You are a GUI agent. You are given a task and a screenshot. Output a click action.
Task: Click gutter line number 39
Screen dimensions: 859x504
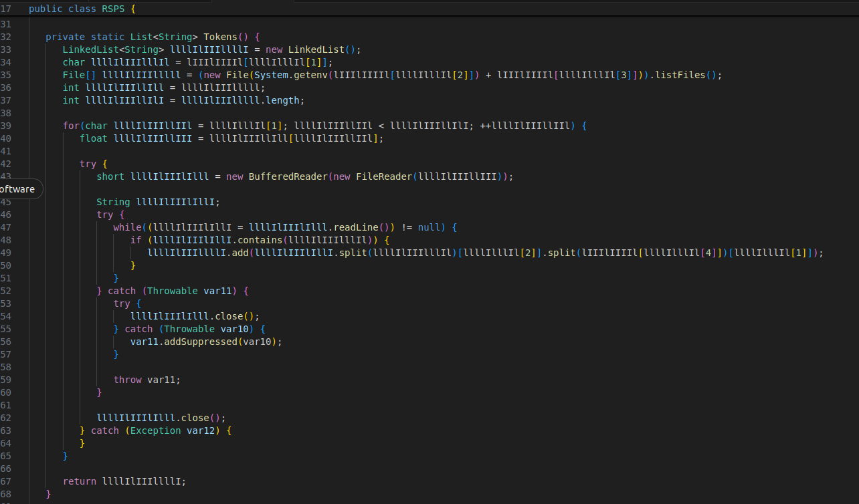6,126
